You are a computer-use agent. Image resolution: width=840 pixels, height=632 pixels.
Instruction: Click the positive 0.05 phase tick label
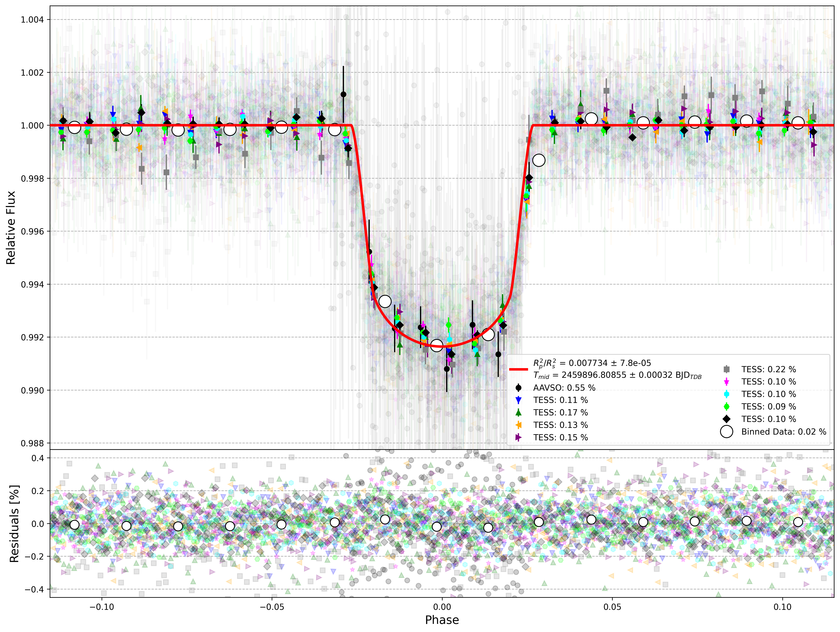pyautogui.click(x=612, y=607)
